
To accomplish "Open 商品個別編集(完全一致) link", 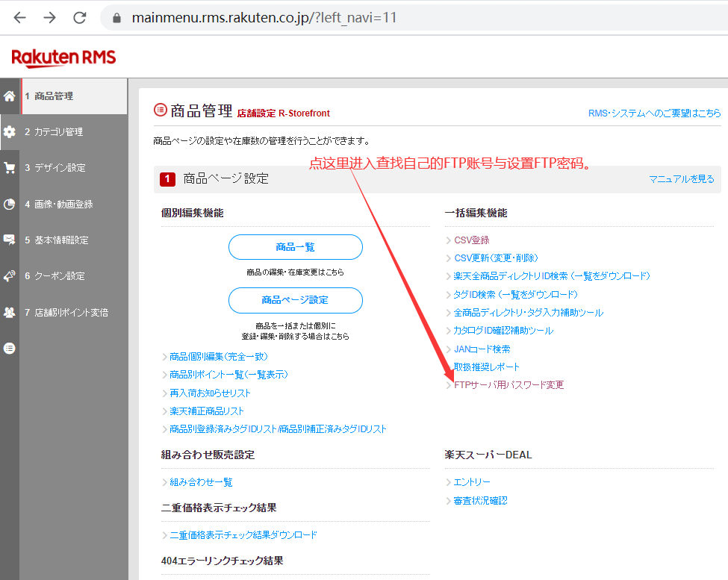I will (218, 357).
